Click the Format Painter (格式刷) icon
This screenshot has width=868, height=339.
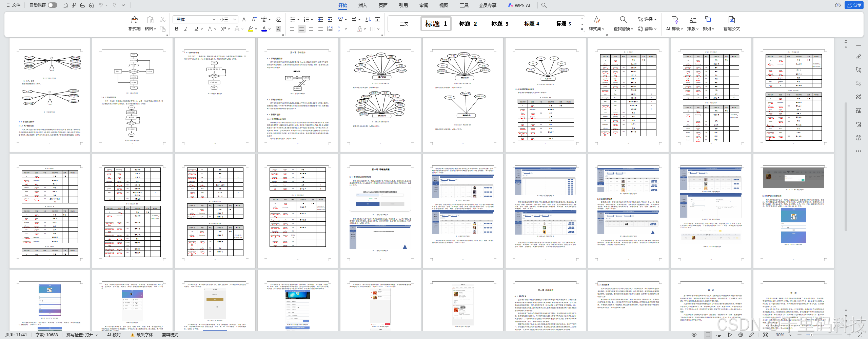(134, 20)
